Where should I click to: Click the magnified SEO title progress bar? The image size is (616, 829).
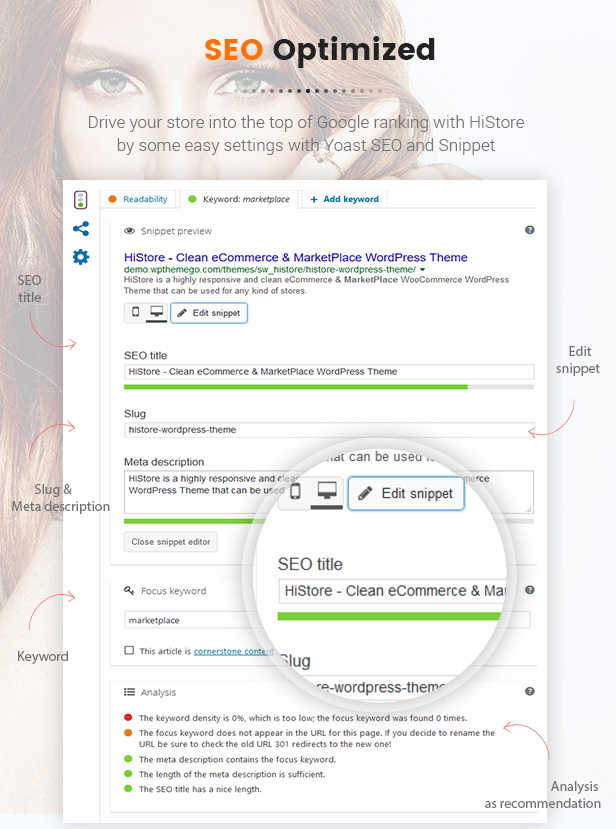[x=389, y=616]
